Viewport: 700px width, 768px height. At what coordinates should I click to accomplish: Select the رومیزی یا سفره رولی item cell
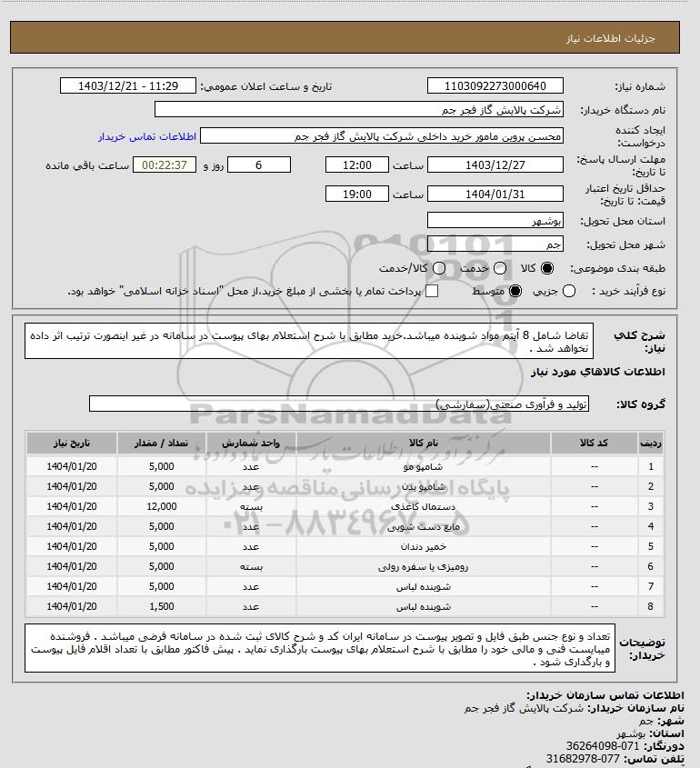(424, 567)
